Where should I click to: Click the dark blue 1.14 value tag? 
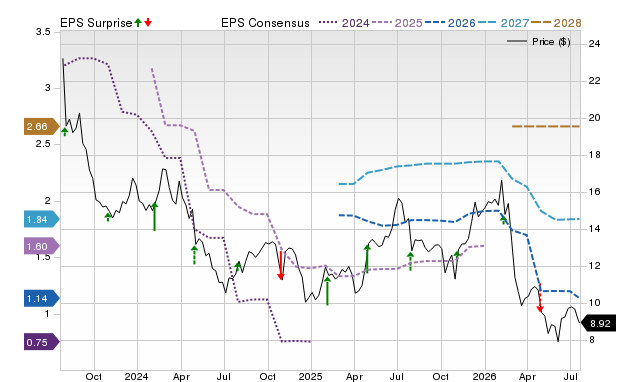pyautogui.click(x=41, y=298)
